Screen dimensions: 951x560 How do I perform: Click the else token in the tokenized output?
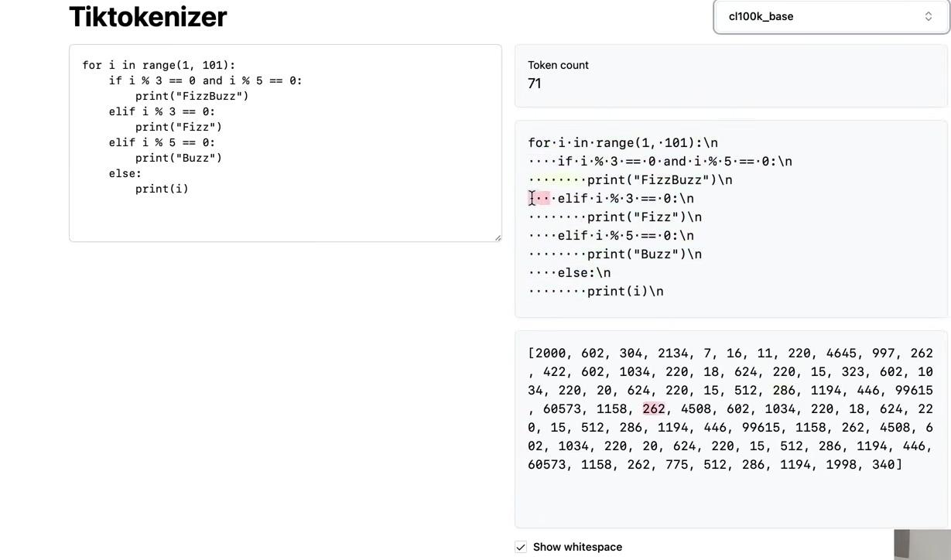coord(573,273)
